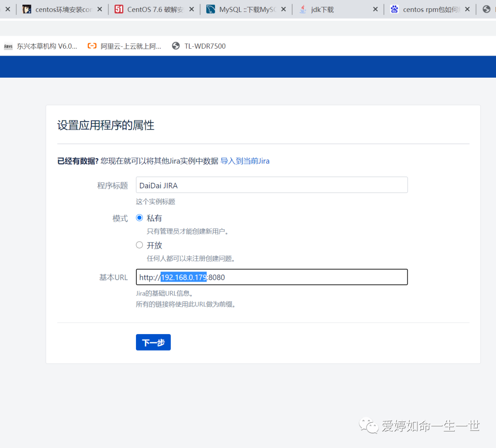Select the 开放 mode radio button
This screenshot has width=496, height=448.
[140, 245]
